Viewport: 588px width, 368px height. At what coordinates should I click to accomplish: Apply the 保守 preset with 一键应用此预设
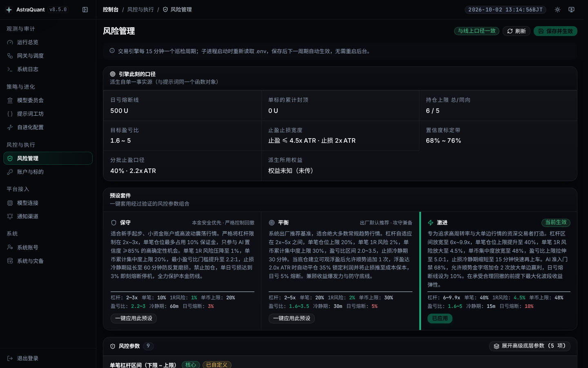click(134, 319)
